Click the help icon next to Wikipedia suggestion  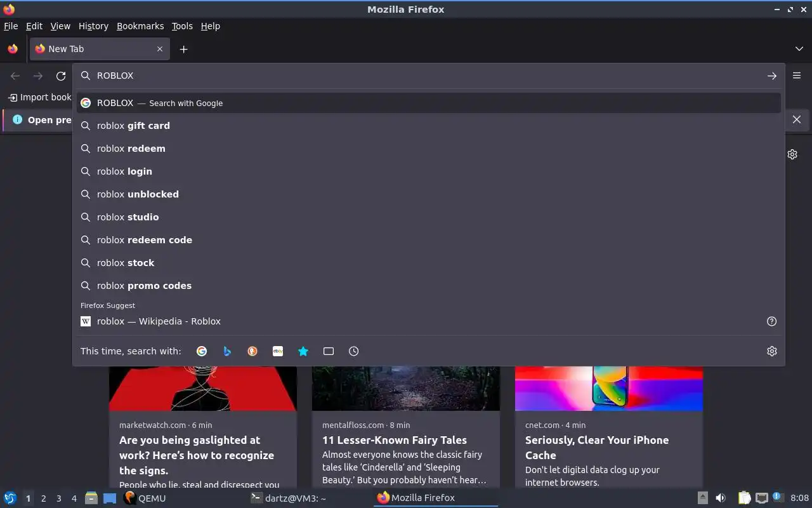[772, 321]
